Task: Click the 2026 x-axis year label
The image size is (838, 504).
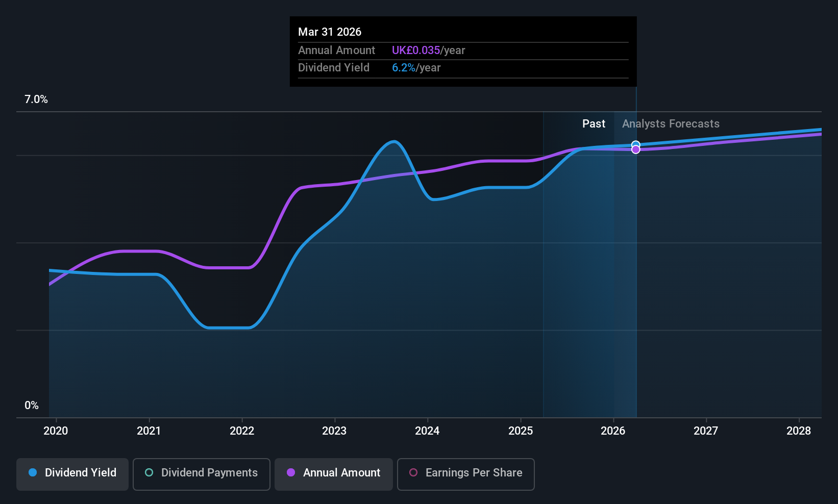Action: (x=613, y=431)
